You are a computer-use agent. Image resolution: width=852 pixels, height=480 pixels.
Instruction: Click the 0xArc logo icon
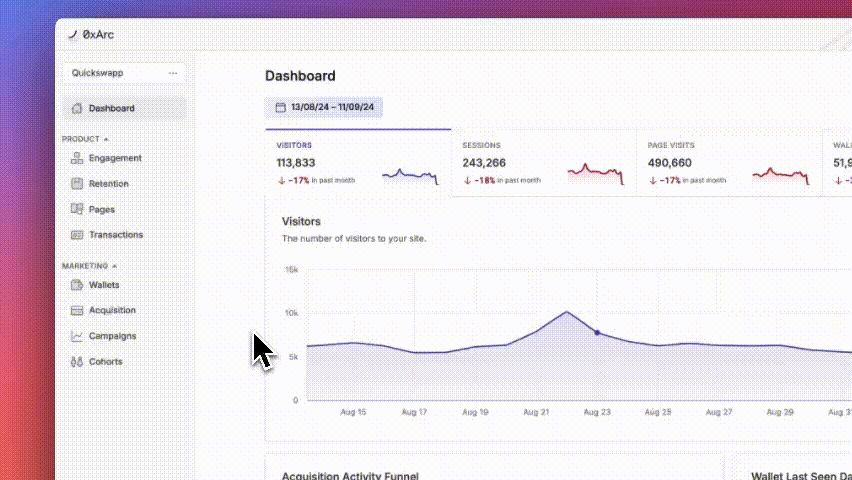point(73,34)
